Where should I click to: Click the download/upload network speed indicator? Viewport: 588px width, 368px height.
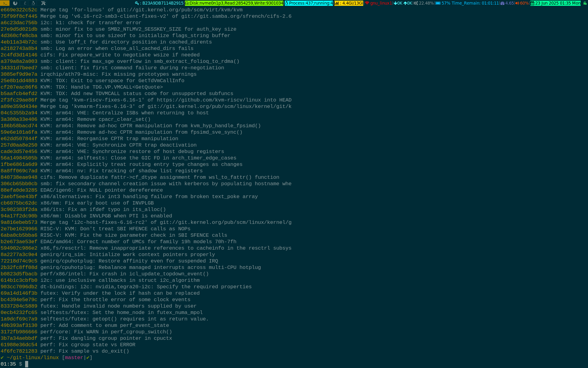403,3
